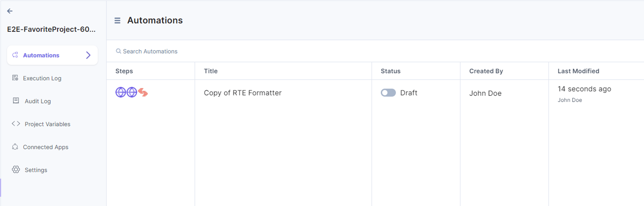This screenshot has height=206, width=644.
Task: Click the E2E-FavoriteProject project name
Action: [51, 29]
